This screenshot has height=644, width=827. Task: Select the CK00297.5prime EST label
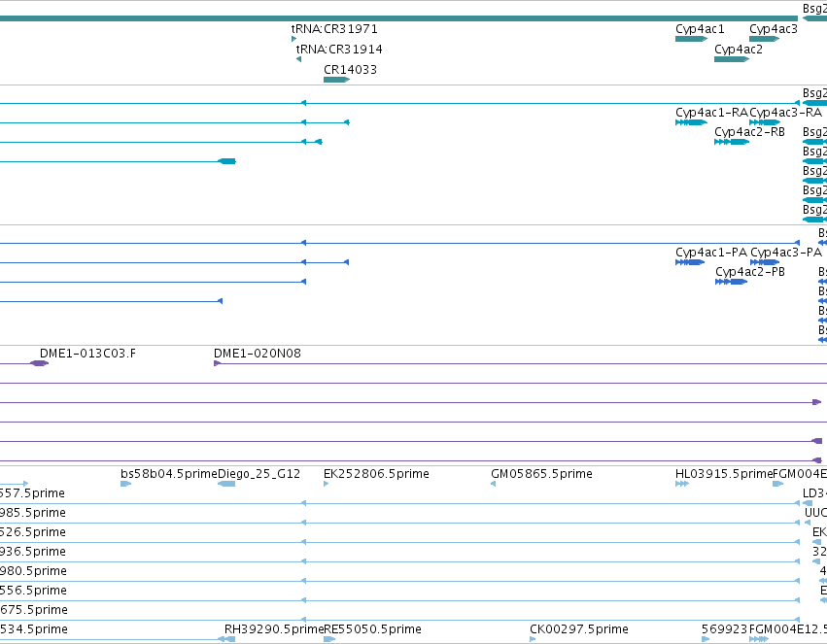pos(579,629)
